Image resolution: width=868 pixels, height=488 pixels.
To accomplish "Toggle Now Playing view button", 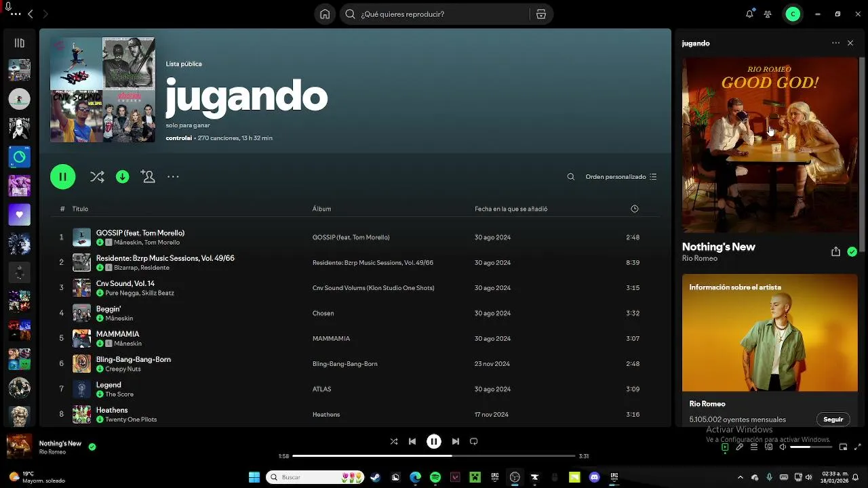I will 725,447.
